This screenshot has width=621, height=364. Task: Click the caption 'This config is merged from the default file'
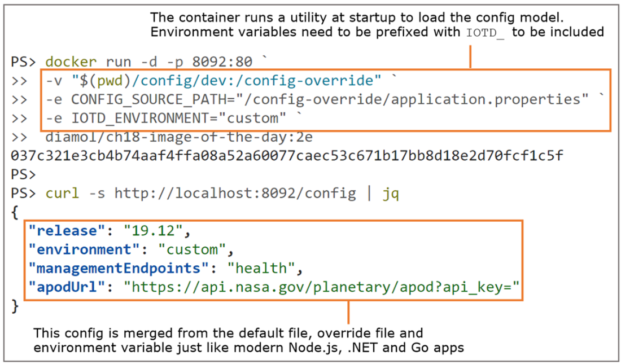[228, 333]
